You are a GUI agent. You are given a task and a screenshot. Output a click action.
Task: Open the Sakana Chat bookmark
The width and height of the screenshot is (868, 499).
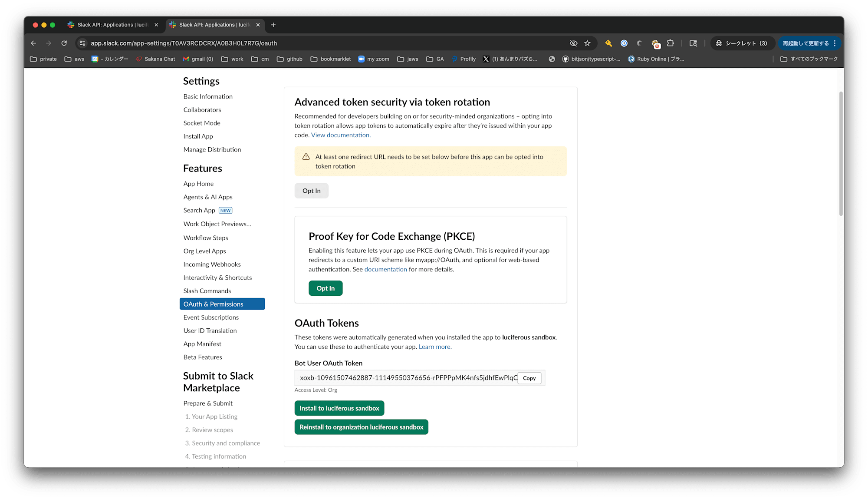click(155, 59)
